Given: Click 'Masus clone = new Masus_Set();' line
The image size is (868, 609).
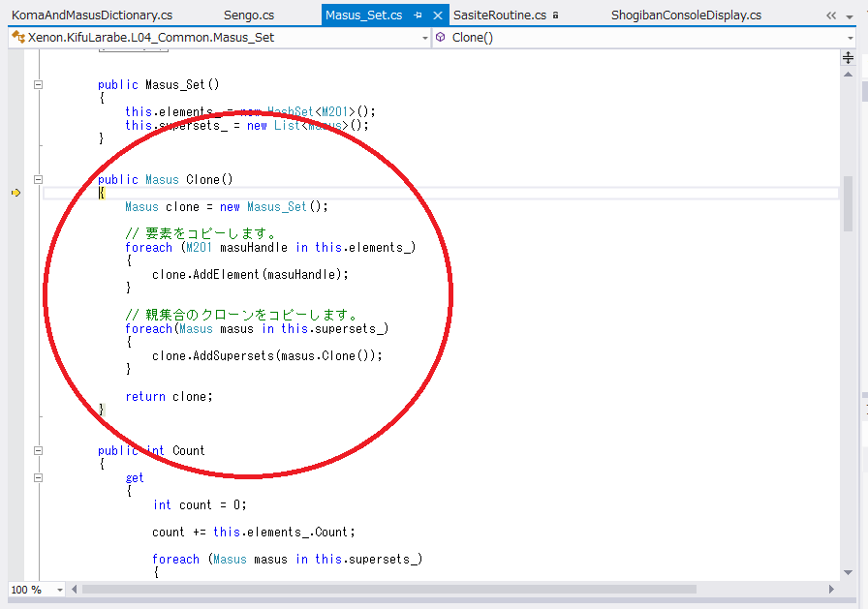Looking at the screenshot, I should coord(227,207).
